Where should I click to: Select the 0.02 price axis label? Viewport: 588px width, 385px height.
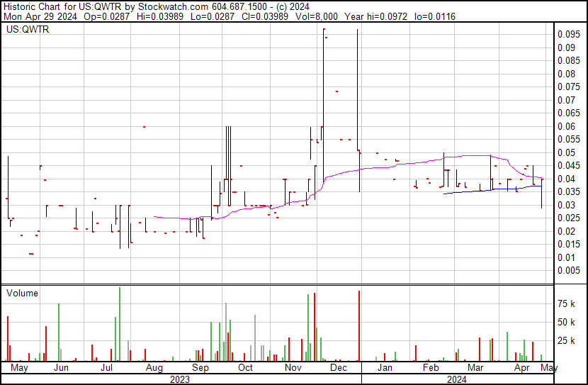tap(566, 232)
